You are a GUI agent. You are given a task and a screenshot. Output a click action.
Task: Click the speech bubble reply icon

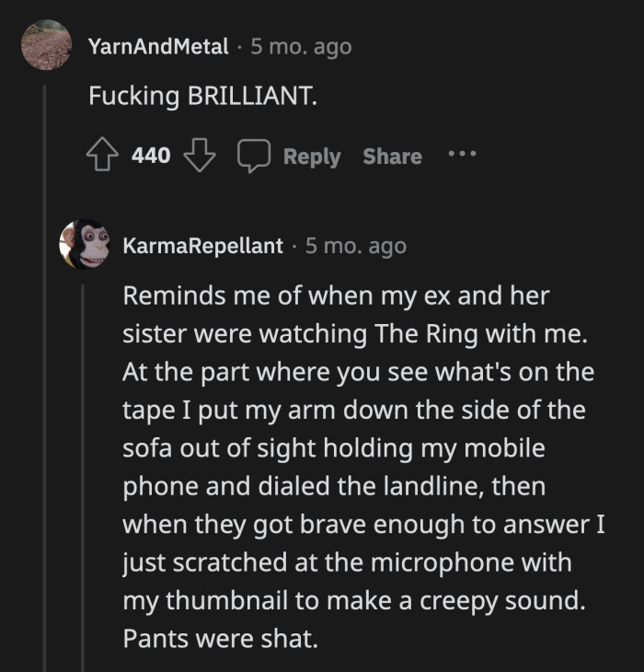(252, 156)
